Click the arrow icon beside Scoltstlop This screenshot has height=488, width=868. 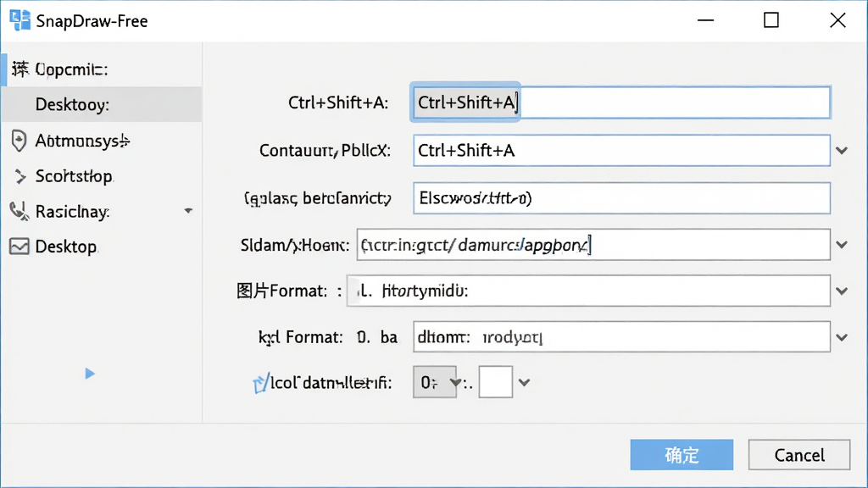click(20, 176)
